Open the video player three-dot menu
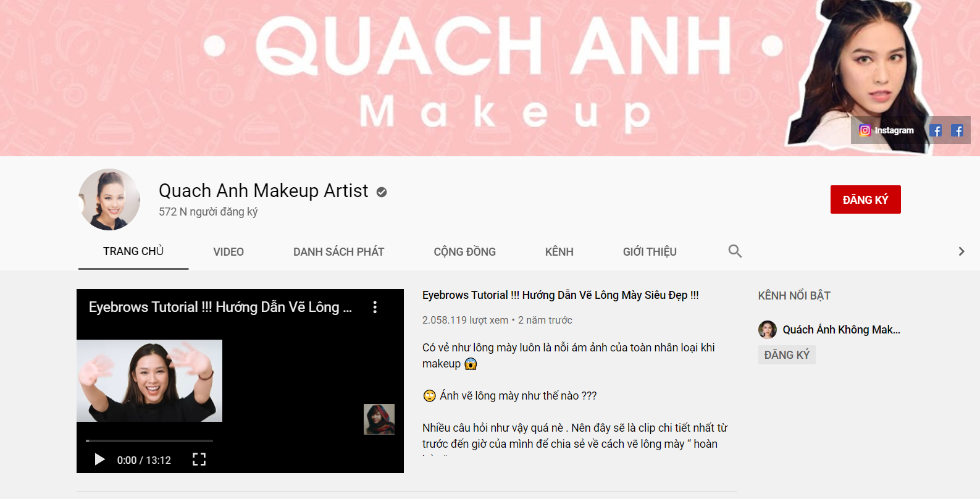 coord(375,308)
